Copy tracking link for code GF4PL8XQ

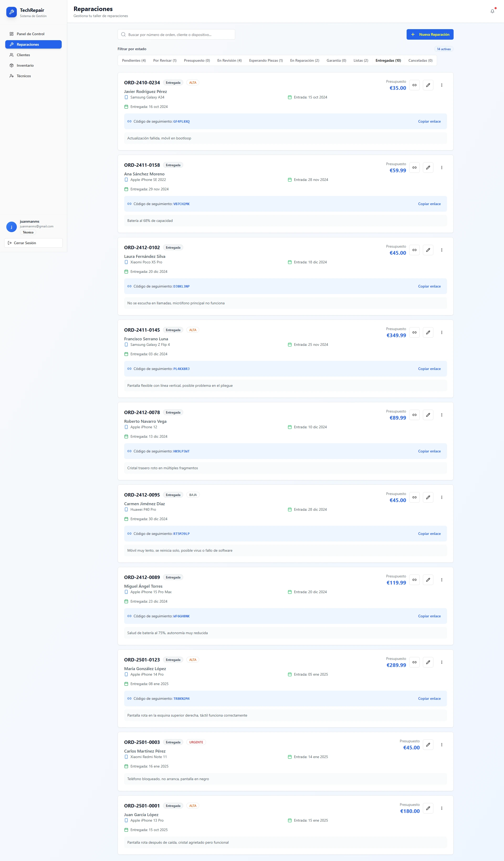[429, 121]
